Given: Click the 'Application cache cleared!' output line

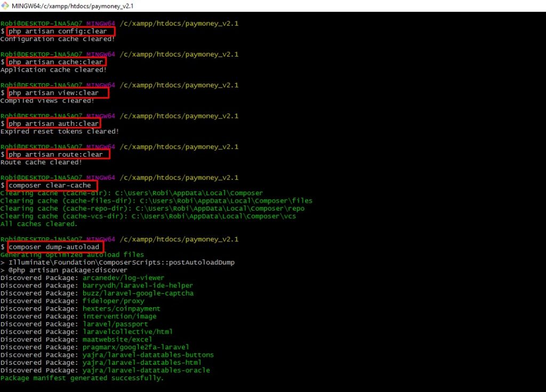Looking at the screenshot, I should 53,70.
